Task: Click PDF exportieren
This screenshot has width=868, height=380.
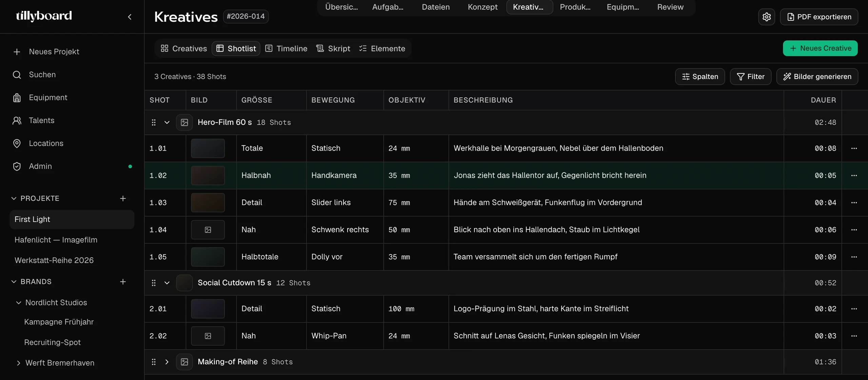Action: 819,17
